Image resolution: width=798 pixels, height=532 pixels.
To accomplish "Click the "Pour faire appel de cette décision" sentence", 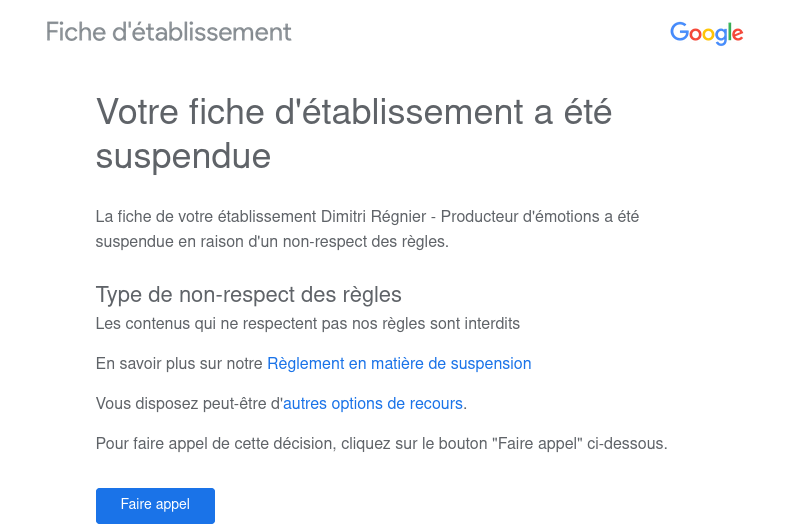I will (x=213, y=443).
